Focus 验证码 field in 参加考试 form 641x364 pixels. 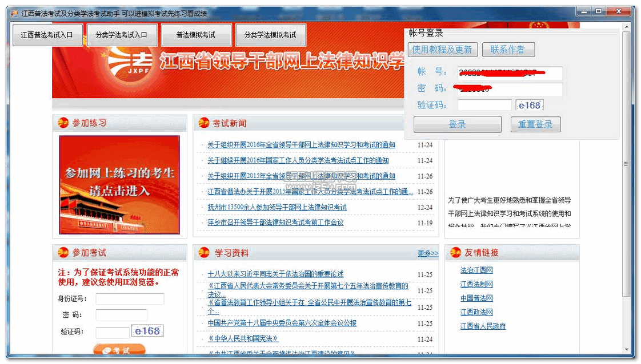click(113, 333)
